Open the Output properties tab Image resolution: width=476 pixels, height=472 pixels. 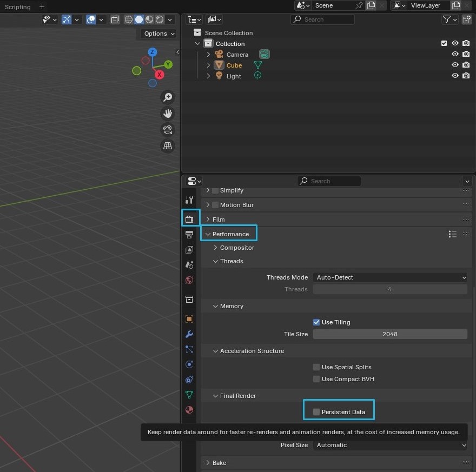point(189,234)
